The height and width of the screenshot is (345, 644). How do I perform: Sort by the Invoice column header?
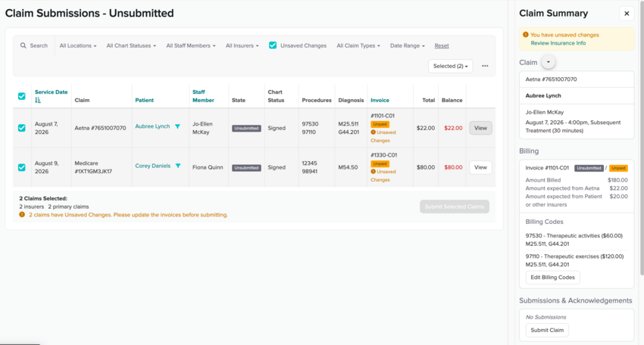pyautogui.click(x=380, y=100)
